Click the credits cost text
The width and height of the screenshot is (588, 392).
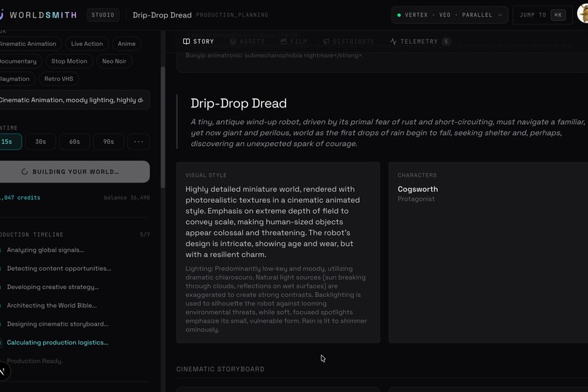point(20,198)
